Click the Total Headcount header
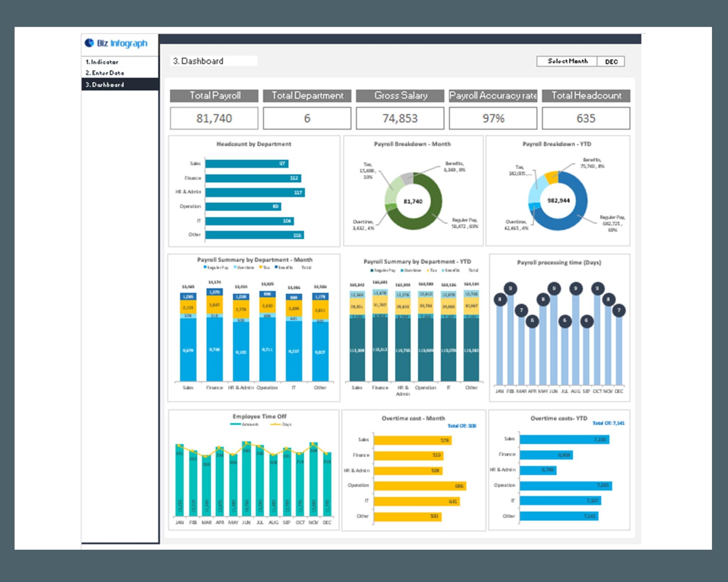Viewport: 728px width, 582px height. (586, 96)
